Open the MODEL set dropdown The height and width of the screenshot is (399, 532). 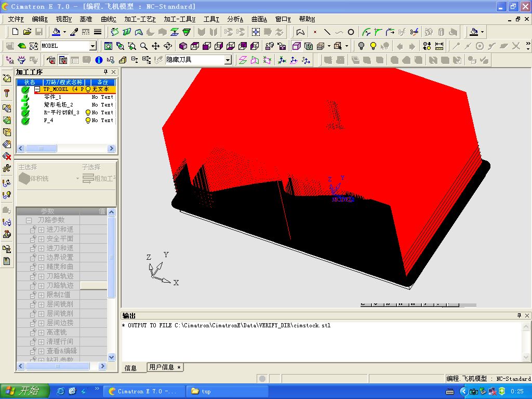click(x=92, y=46)
